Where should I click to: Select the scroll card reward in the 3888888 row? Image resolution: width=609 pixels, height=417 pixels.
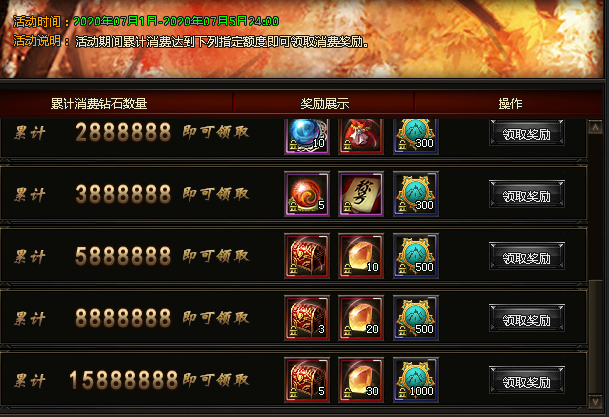[x=361, y=194]
